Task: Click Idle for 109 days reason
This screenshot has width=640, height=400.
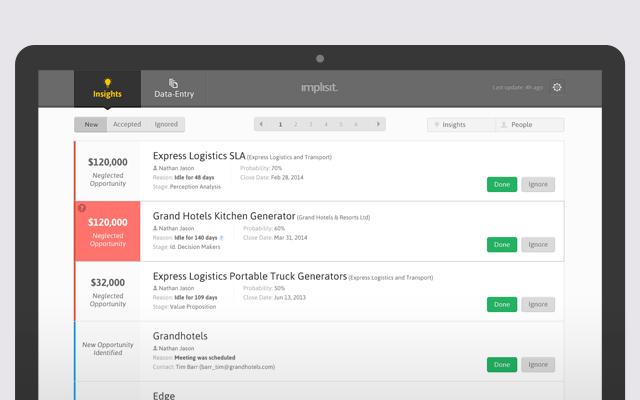Action: coord(196,298)
